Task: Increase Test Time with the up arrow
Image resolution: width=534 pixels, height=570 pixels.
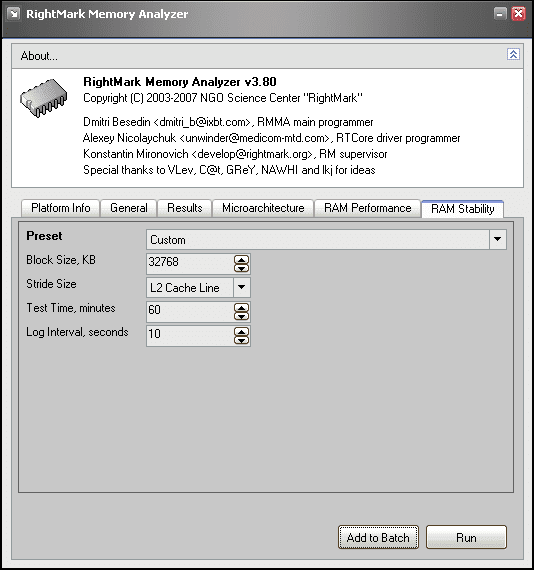Action: (241, 308)
